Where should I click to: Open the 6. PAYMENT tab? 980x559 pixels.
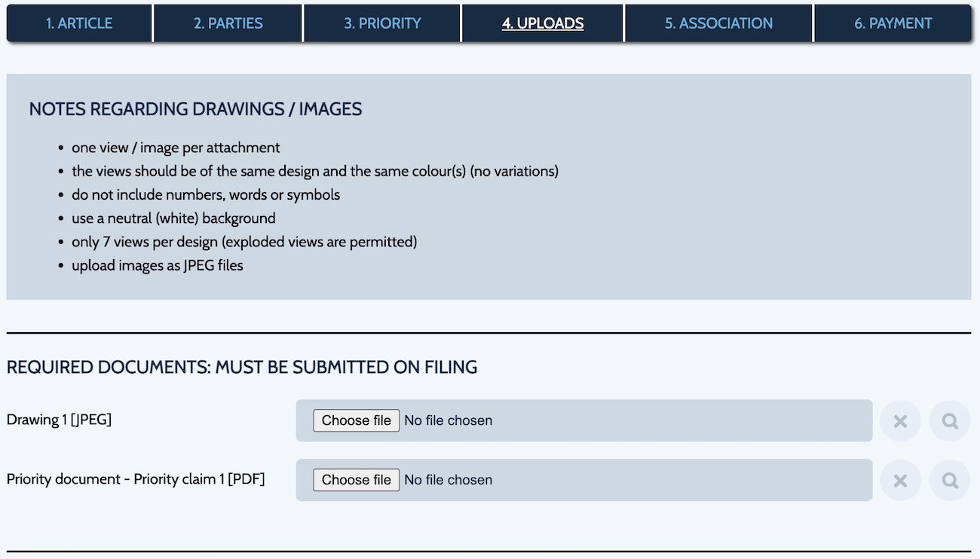tap(893, 23)
